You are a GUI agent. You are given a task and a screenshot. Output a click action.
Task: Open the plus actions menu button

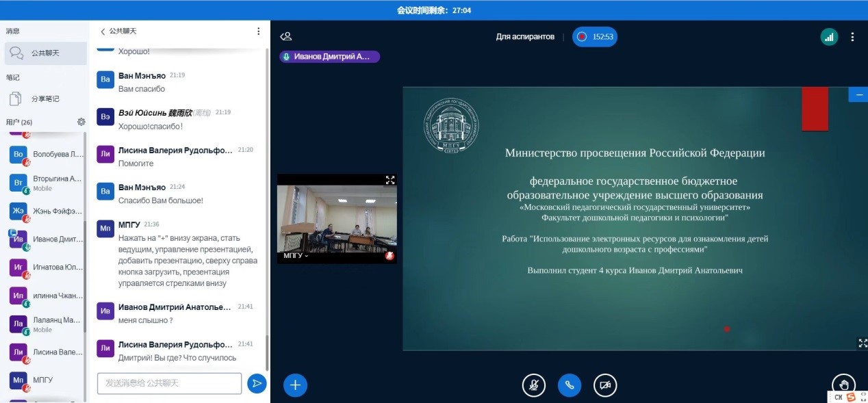coord(295,385)
